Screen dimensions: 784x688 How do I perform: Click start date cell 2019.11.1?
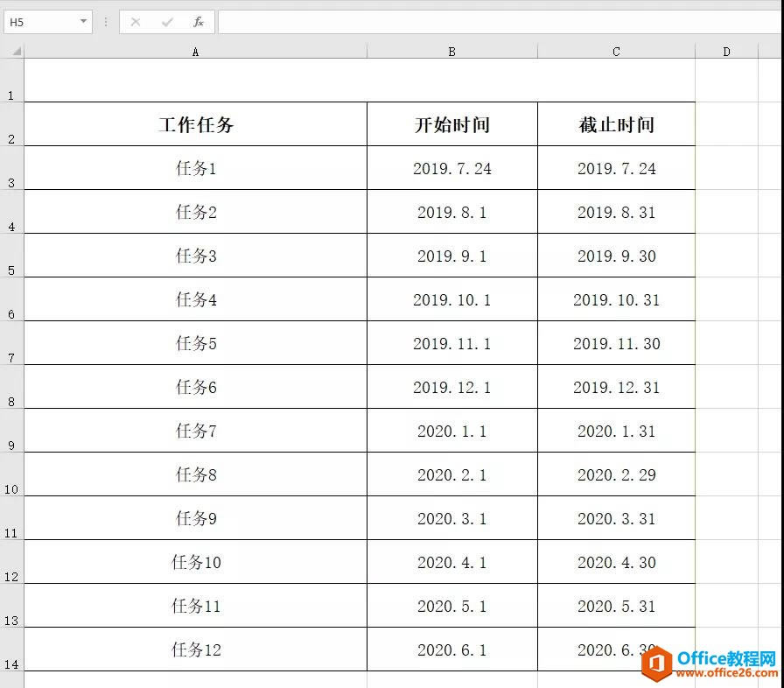click(x=452, y=343)
